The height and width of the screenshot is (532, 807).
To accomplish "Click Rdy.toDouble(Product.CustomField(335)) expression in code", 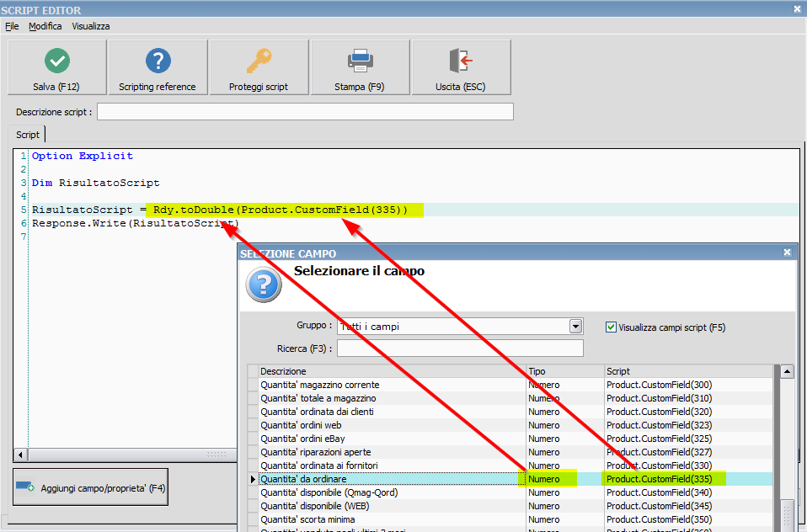I will (281, 210).
